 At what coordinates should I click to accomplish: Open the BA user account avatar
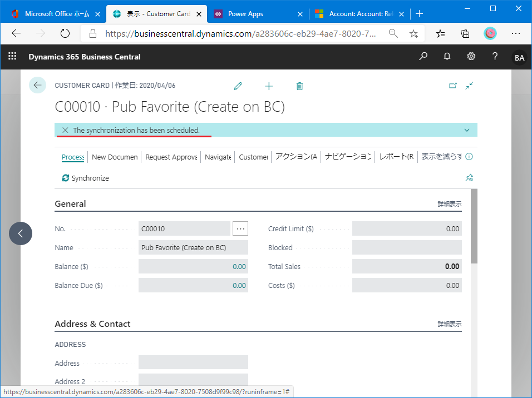[519, 57]
